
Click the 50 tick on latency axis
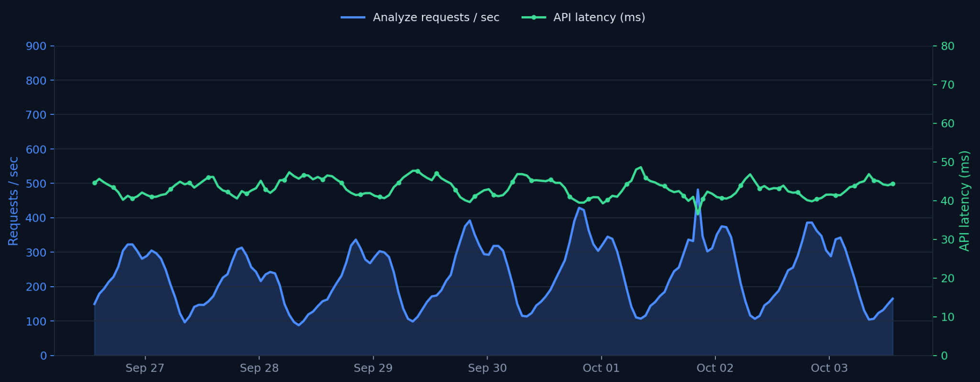tap(947, 162)
